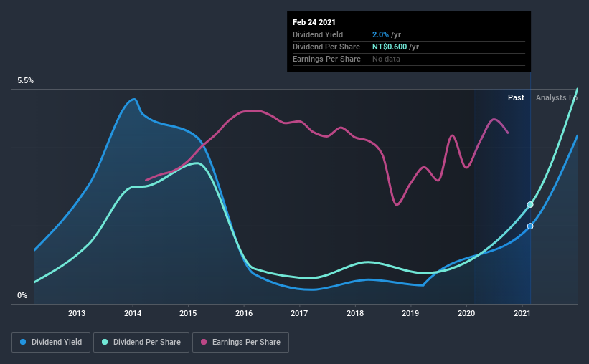
Task: Select the teal Dividend Per Share data point marker
Action: click(530, 204)
